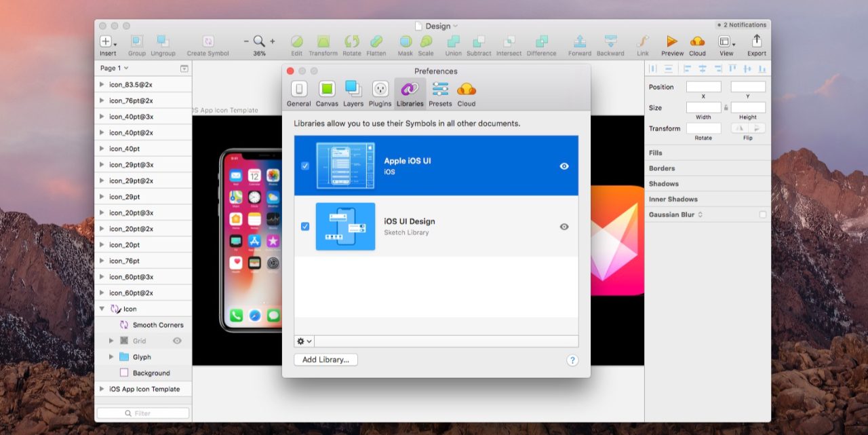Click the Union boolean operation icon
Viewport: 868px width, 435px height.
pyautogui.click(x=453, y=42)
